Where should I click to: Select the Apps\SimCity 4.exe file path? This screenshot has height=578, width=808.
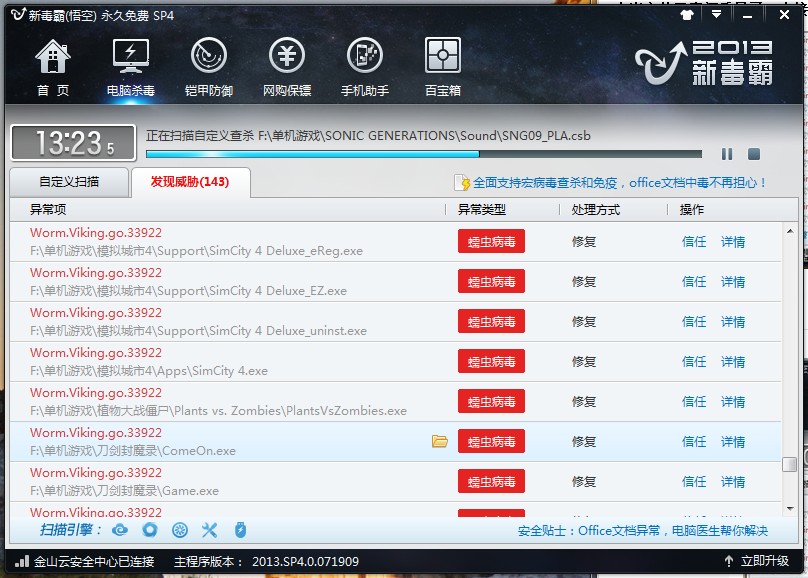tap(149, 371)
